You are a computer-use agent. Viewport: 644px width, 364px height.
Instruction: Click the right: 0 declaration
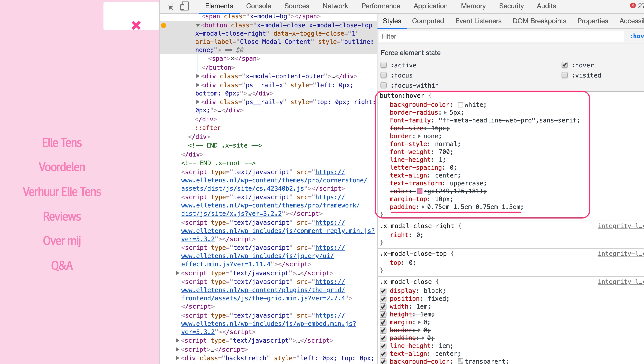pos(407,235)
